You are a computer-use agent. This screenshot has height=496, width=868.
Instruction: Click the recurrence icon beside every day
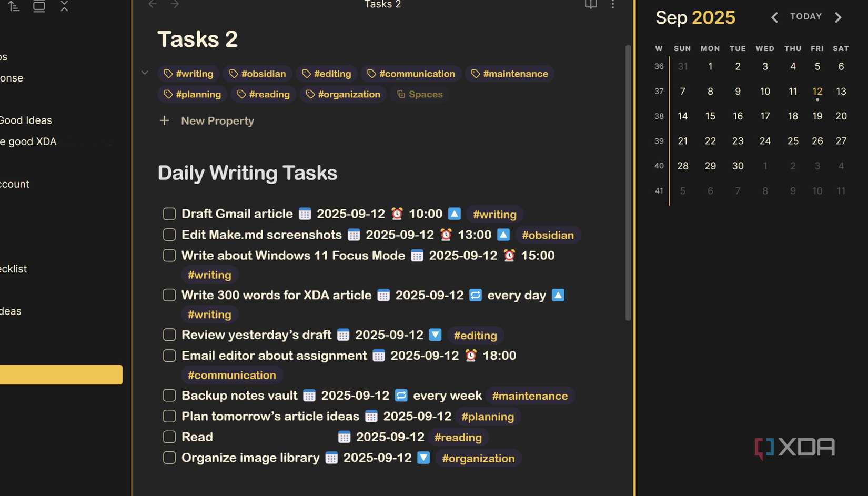pos(476,296)
